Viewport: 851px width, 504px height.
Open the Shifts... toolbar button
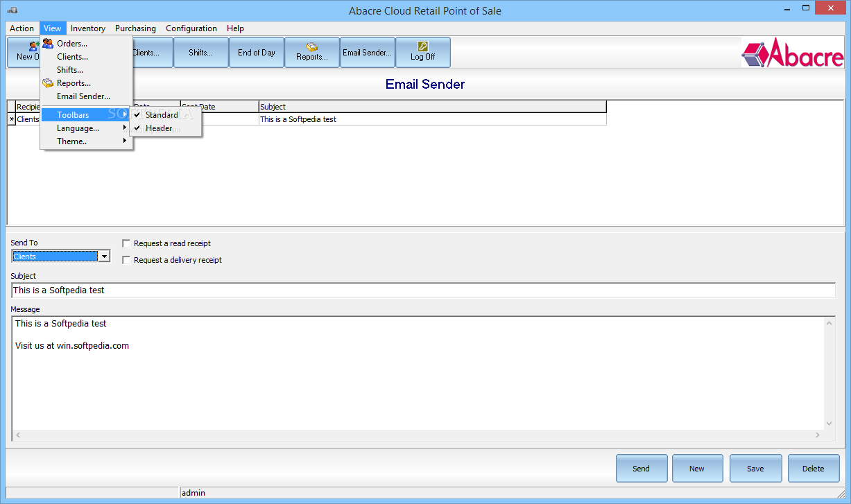click(x=201, y=52)
